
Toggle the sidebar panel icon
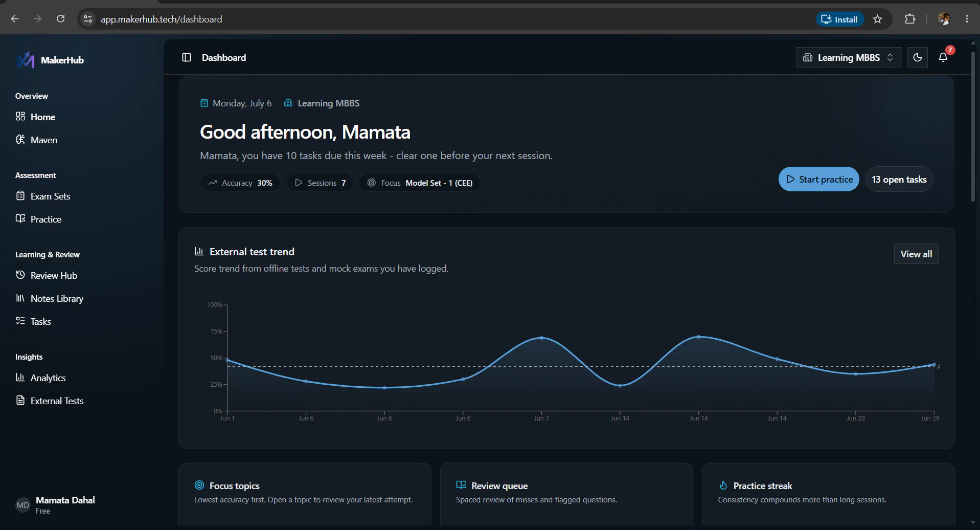click(187, 57)
